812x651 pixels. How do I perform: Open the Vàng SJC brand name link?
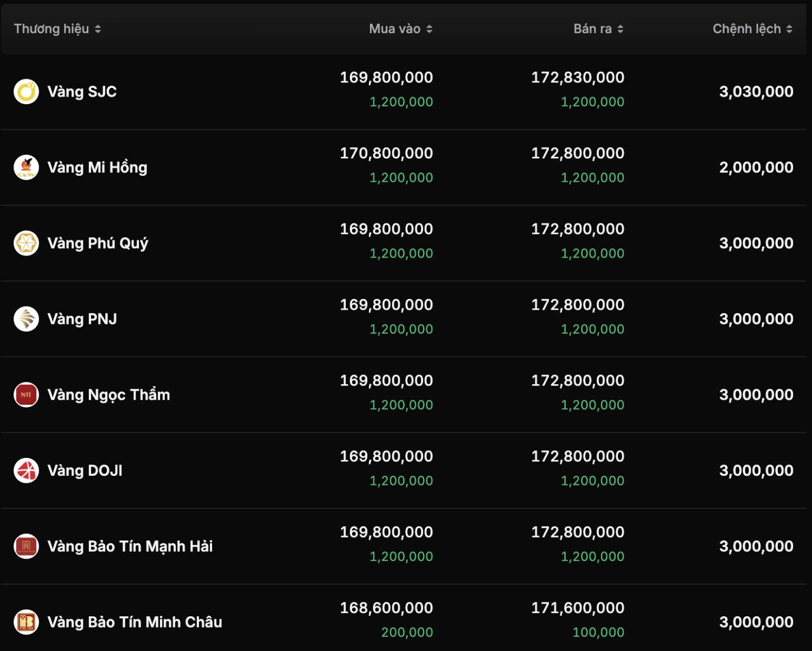click(x=82, y=92)
